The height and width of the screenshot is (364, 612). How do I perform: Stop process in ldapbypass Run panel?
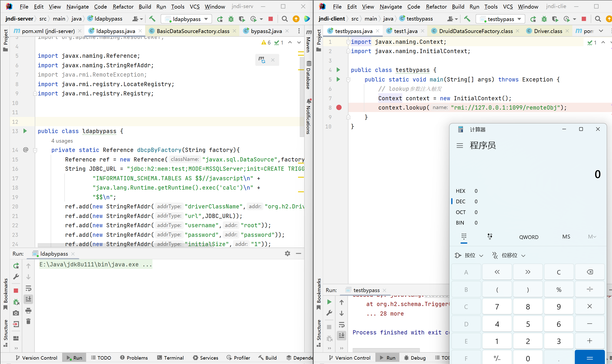click(16, 291)
